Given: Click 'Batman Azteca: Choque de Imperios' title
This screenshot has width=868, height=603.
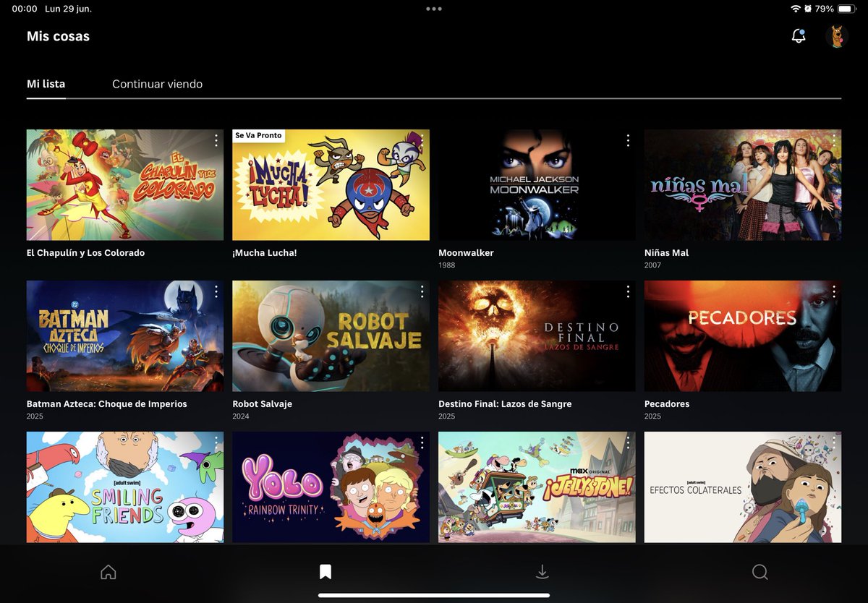Looking at the screenshot, I should point(107,404).
